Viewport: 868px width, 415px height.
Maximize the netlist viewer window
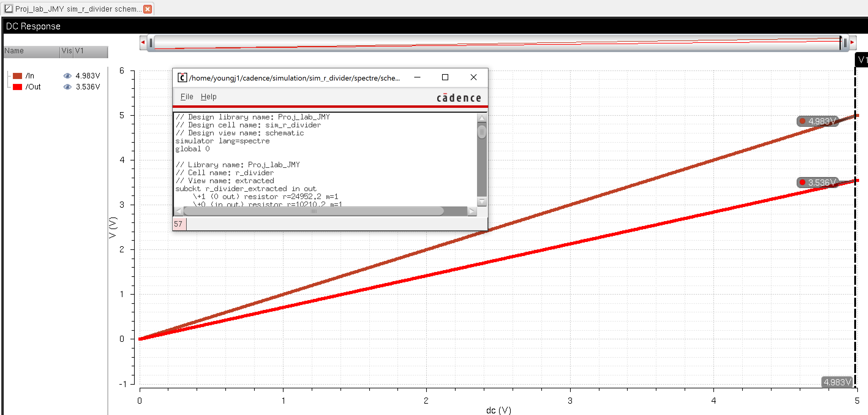click(445, 77)
